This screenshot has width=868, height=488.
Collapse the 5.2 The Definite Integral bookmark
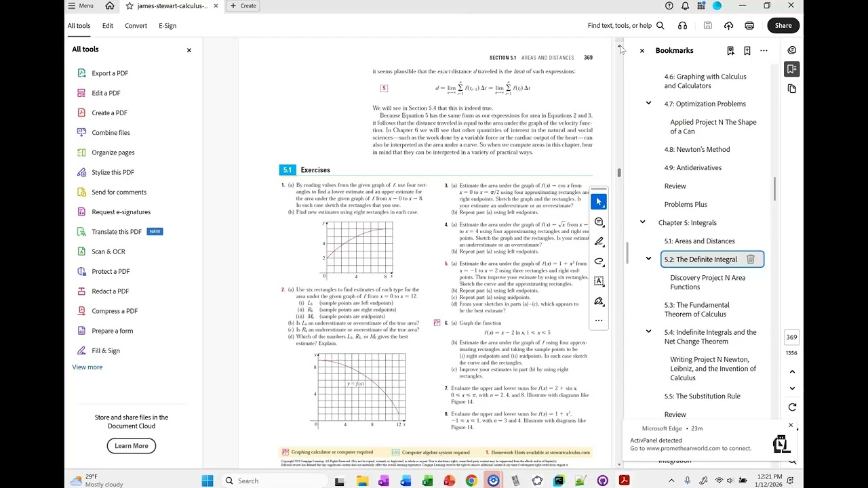coord(648,259)
